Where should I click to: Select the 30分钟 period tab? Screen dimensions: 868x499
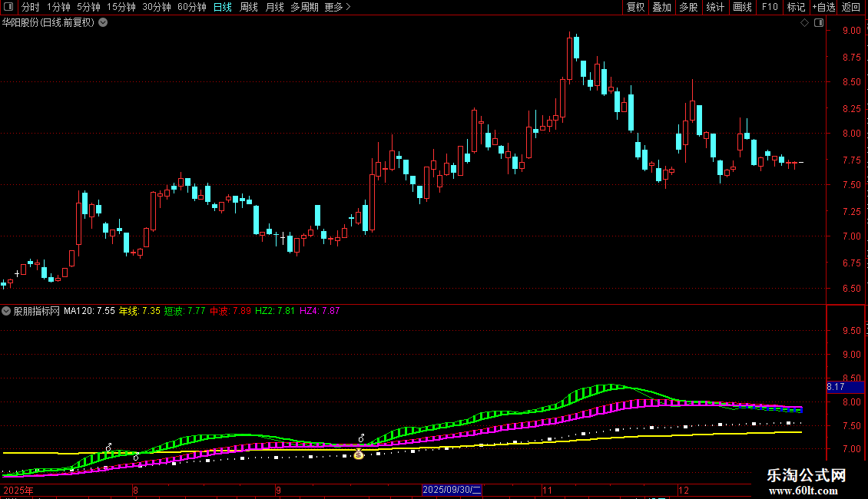click(x=157, y=7)
